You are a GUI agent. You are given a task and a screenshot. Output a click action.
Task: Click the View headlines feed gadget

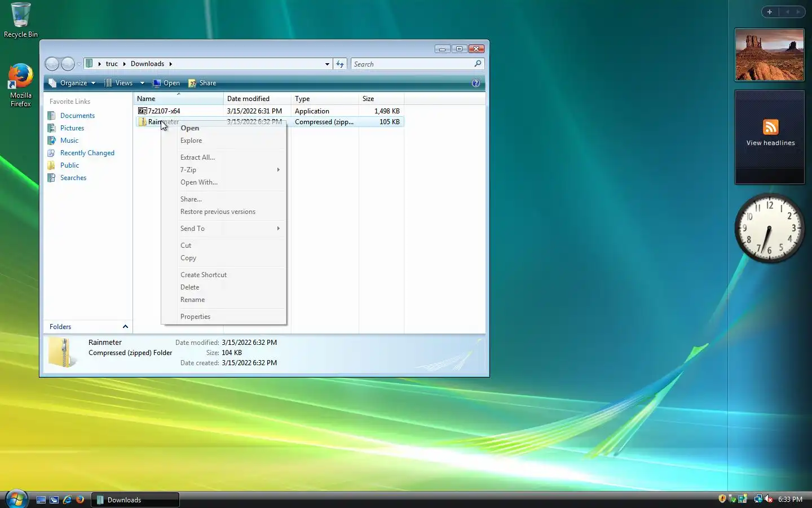tap(770, 137)
